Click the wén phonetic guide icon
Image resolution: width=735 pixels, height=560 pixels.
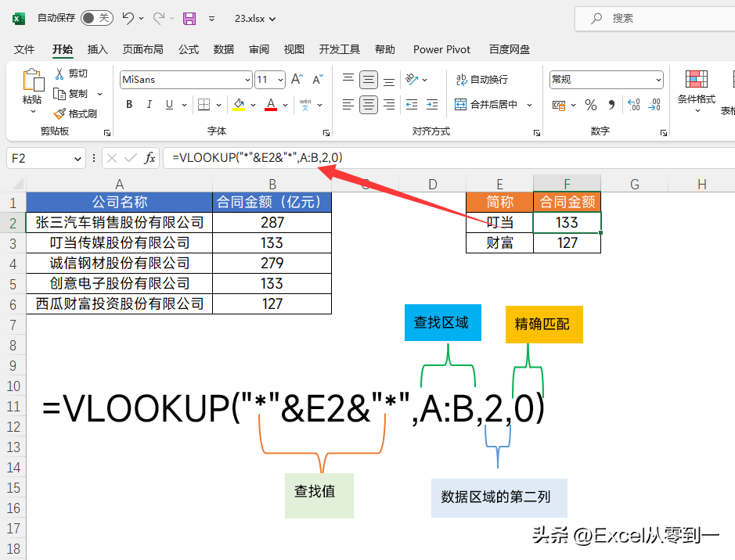tap(305, 105)
